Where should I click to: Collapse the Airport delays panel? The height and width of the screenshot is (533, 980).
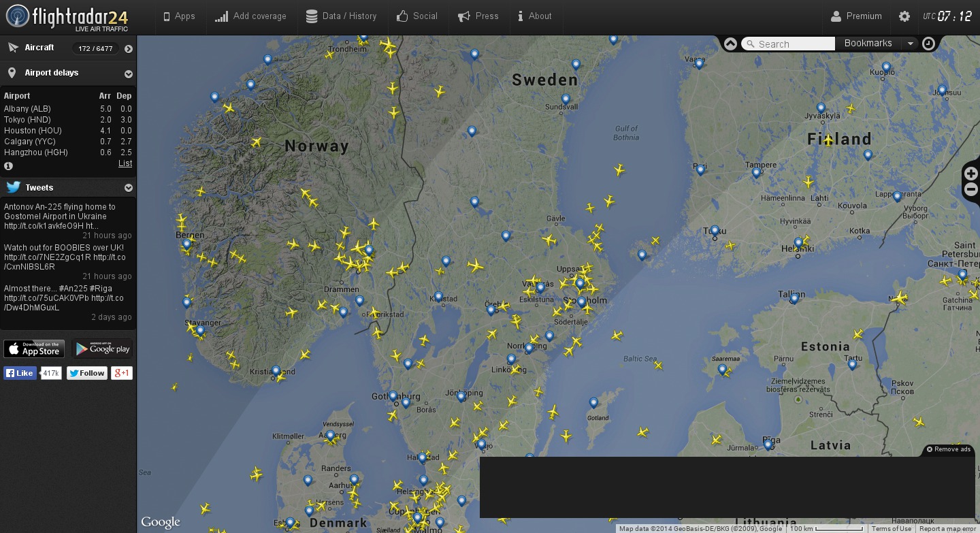point(128,74)
